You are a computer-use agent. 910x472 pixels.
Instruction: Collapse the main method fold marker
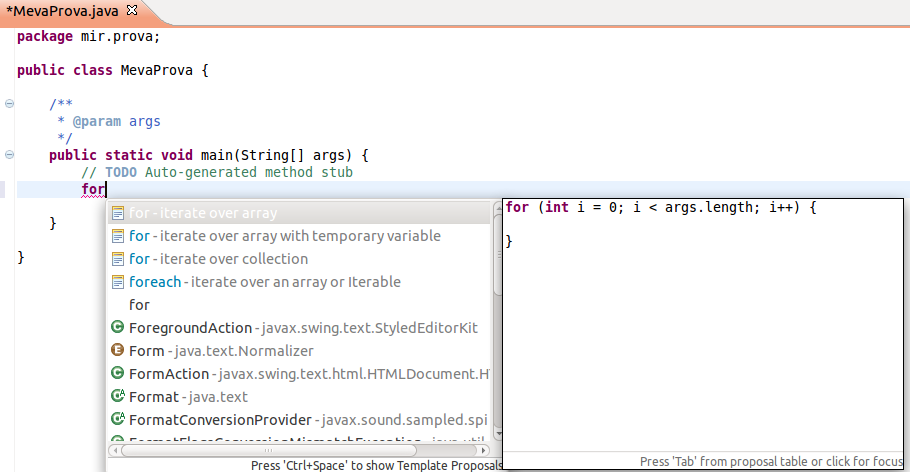(9, 155)
